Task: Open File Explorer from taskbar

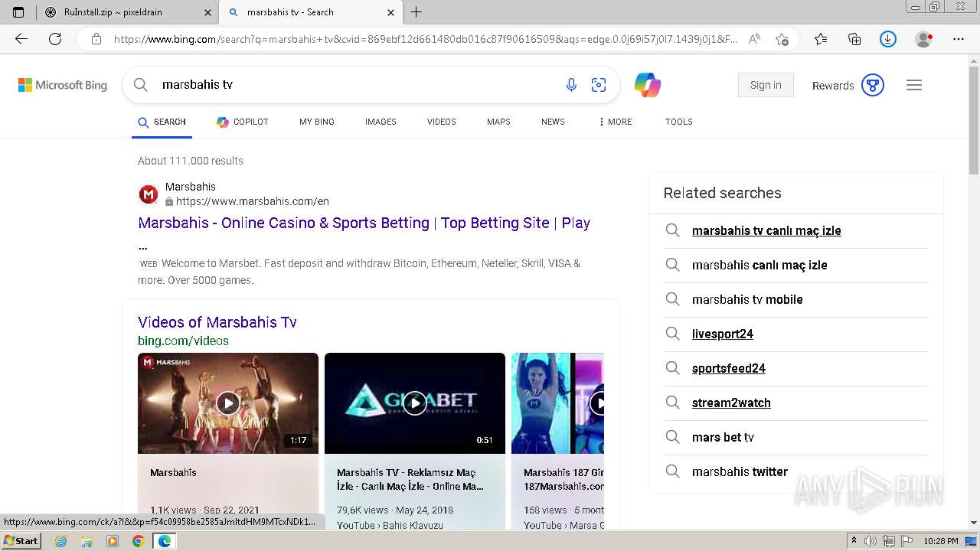Action: [87, 541]
